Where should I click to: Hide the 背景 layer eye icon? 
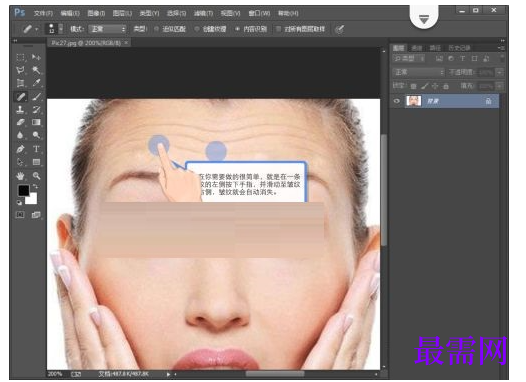(397, 101)
